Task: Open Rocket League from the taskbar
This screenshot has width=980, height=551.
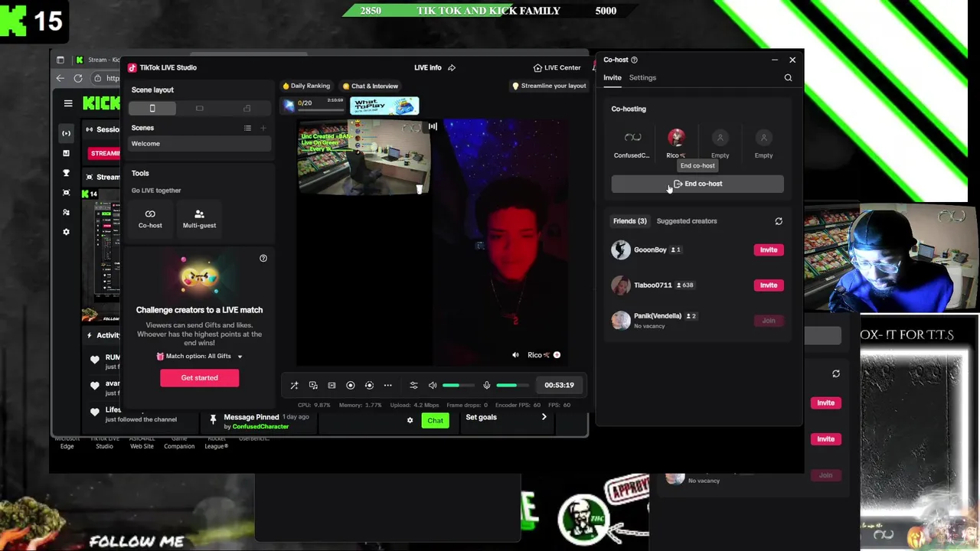Action: point(217,442)
